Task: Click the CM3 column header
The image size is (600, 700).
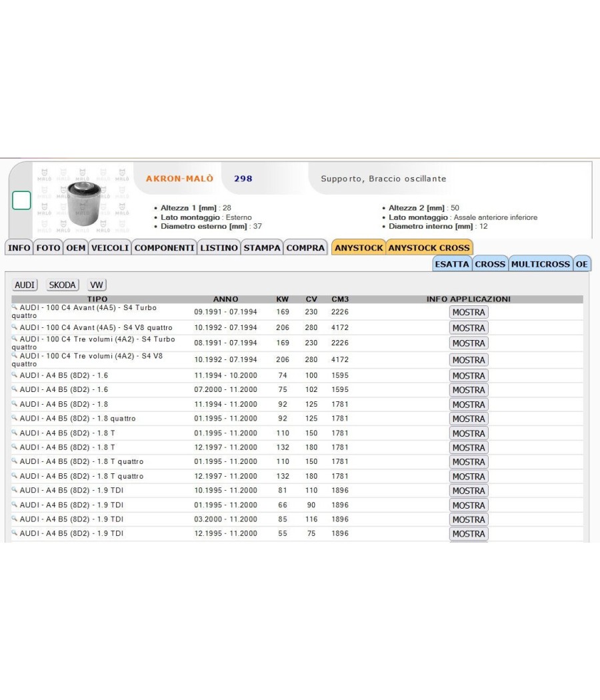Action: click(340, 299)
